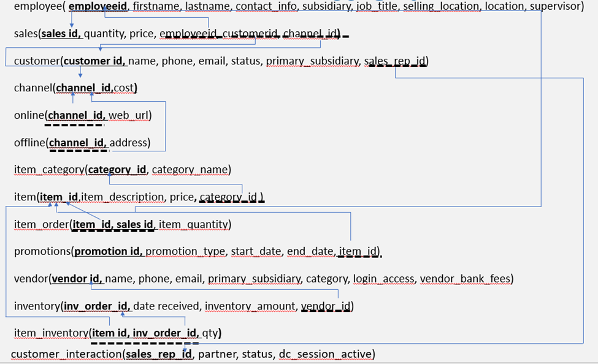This screenshot has width=598, height=364.
Task: Click 'promotion id,' key in promotions relation
Action: click(x=109, y=252)
